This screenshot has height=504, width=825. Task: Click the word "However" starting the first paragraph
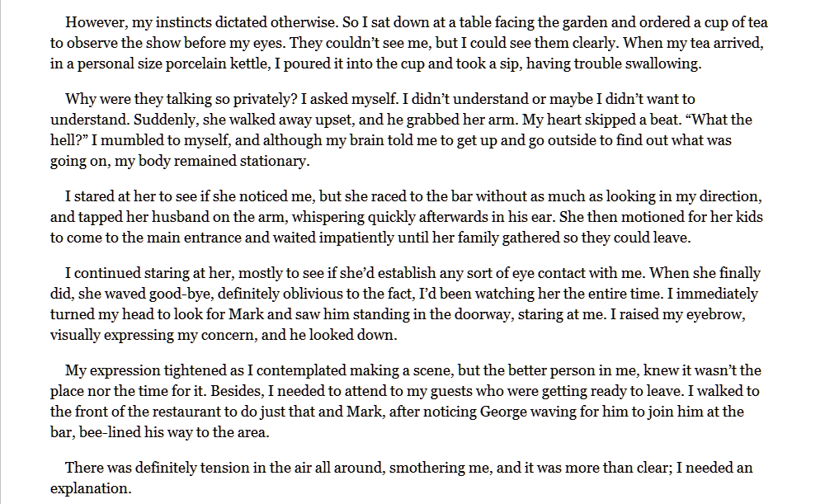96,22
